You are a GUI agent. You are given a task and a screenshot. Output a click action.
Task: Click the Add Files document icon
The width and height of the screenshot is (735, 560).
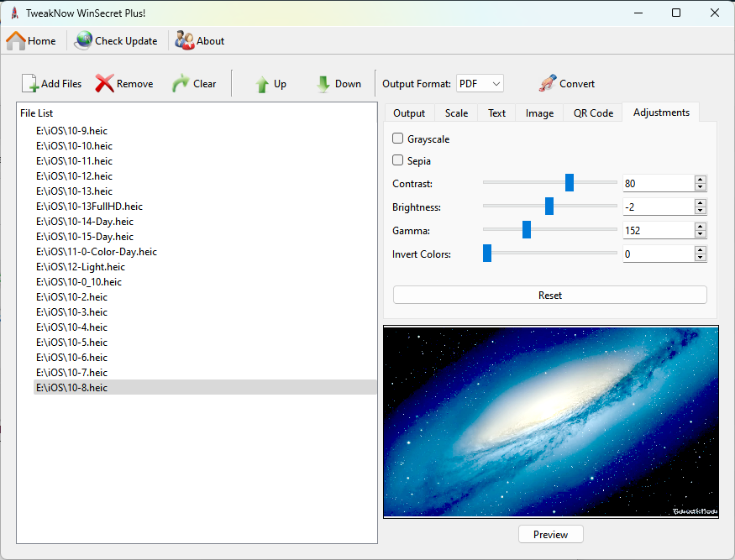point(30,83)
